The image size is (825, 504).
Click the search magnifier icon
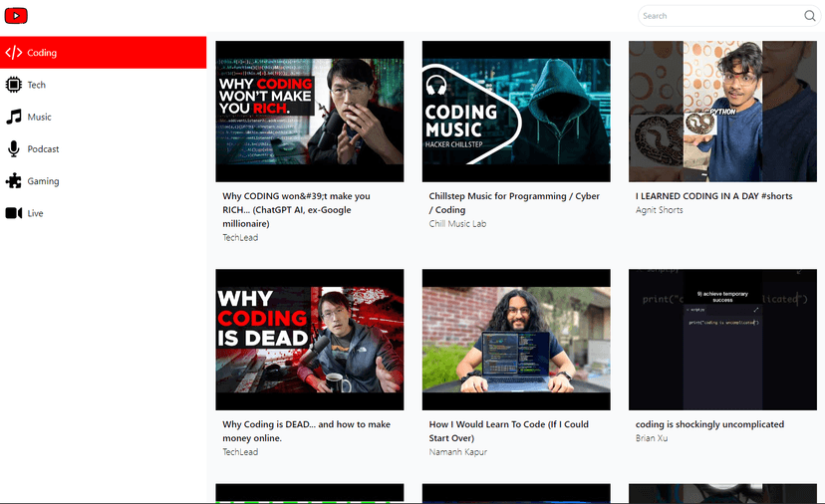pyautogui.click(x=810, y=16)
